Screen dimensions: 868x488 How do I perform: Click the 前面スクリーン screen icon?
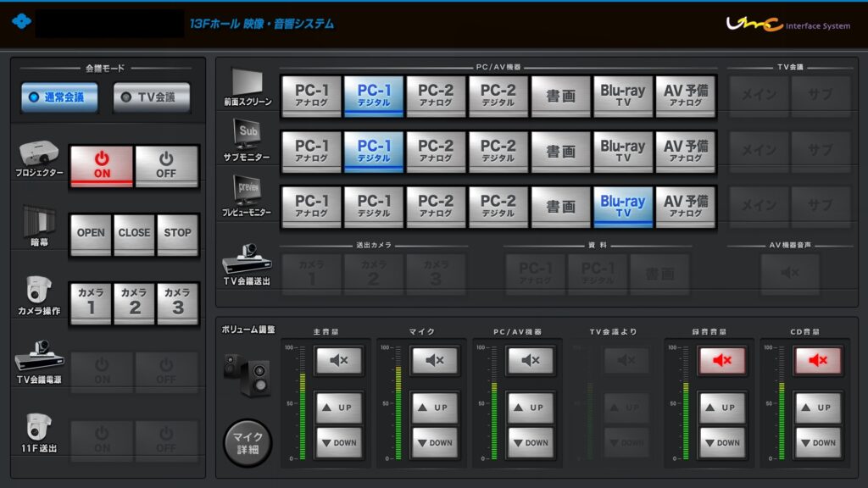(x=248, y=82)
